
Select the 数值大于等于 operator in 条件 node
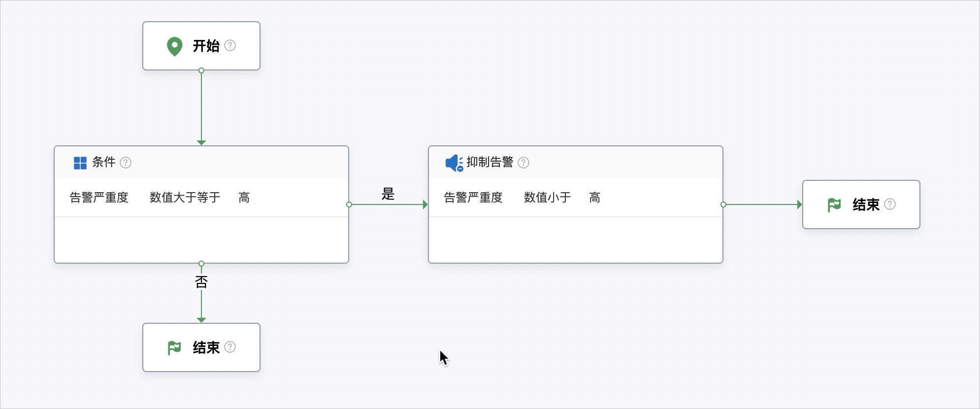184,197
